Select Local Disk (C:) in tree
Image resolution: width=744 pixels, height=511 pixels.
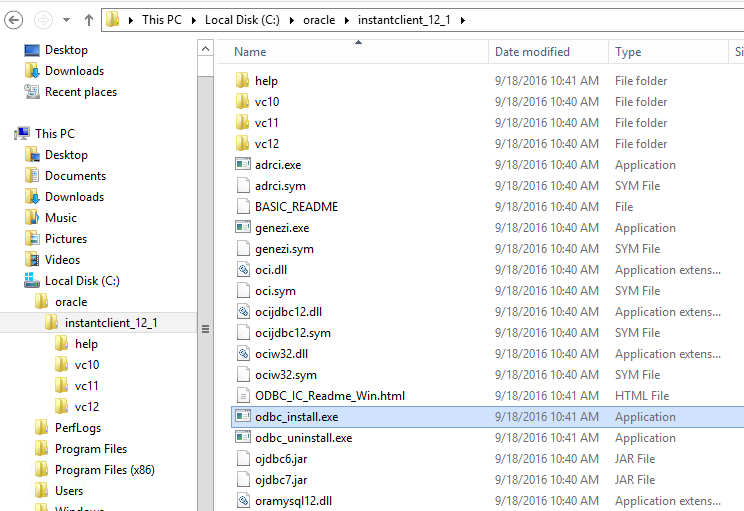click(x=82, y=280)
